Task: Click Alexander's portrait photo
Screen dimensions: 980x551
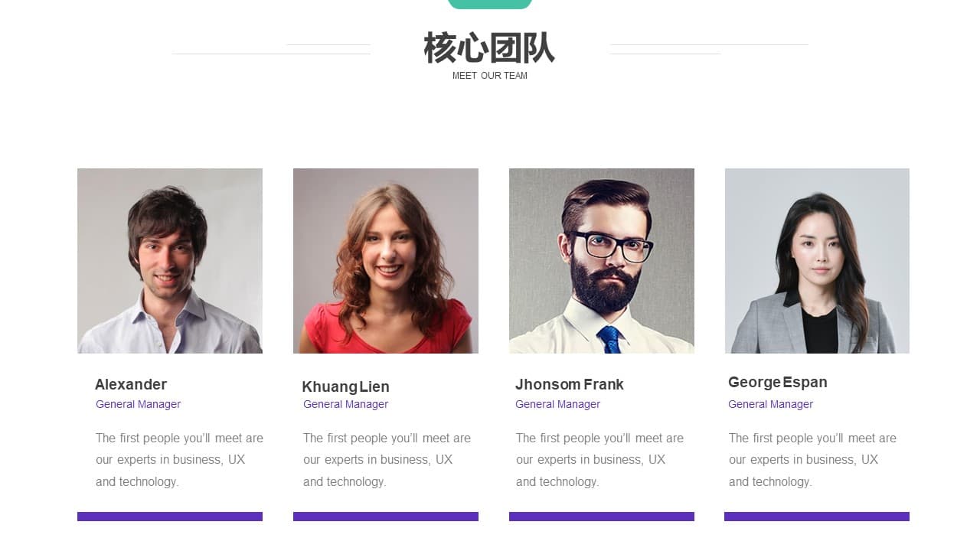Action: point(170,261)
